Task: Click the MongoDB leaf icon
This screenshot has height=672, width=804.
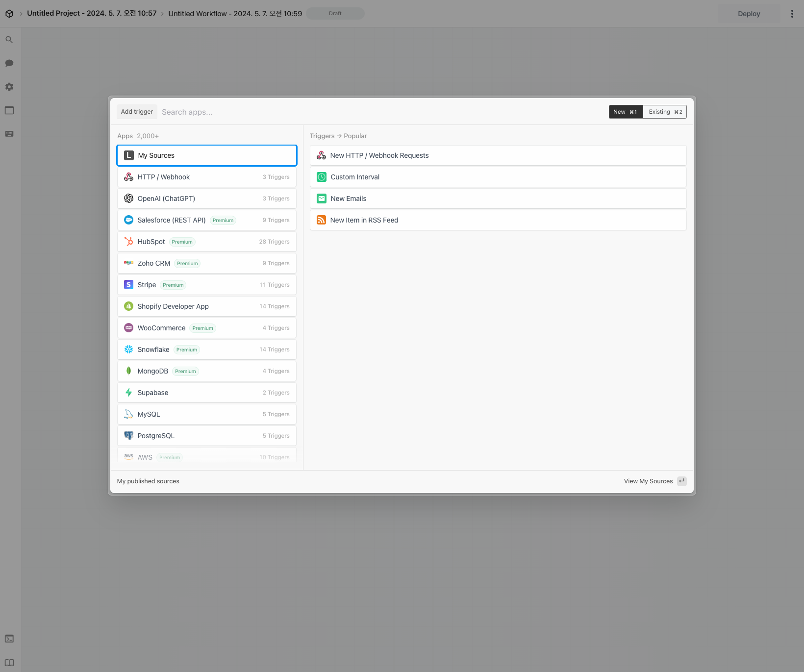Action: click(129, 371)
